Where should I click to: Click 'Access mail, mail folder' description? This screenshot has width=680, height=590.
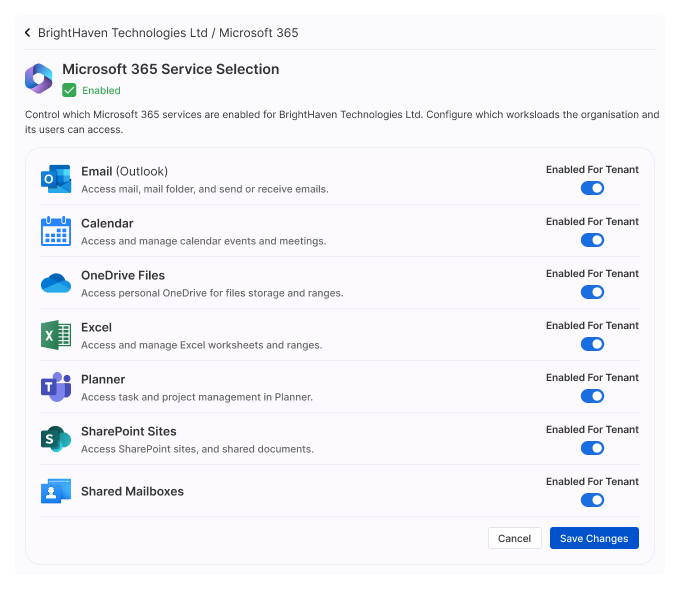click(x=205, y=189)
